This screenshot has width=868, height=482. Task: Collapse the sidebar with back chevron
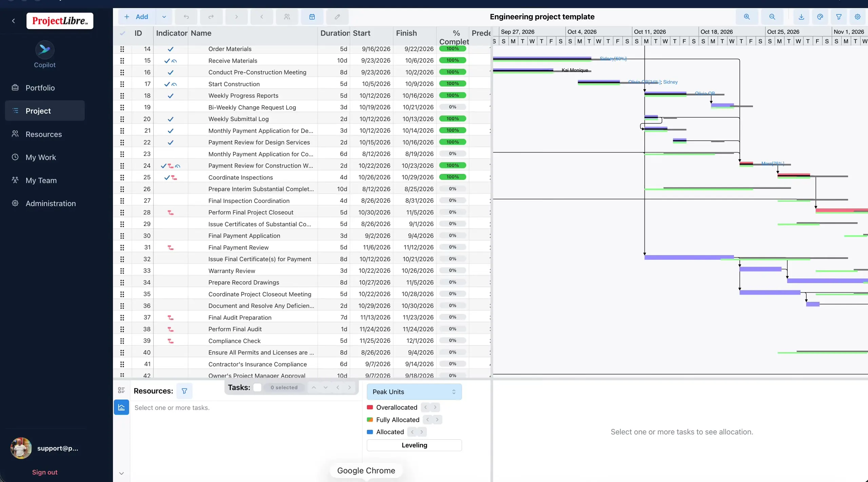14,21
